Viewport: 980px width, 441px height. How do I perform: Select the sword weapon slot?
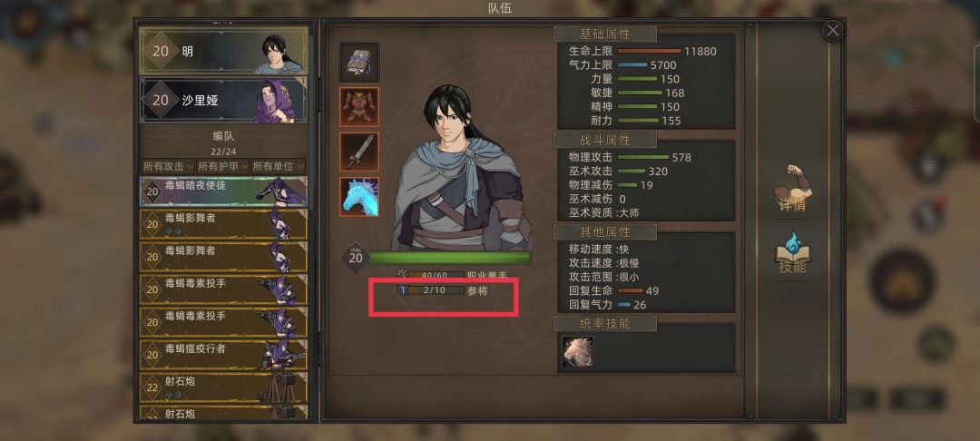click(358, 152)
